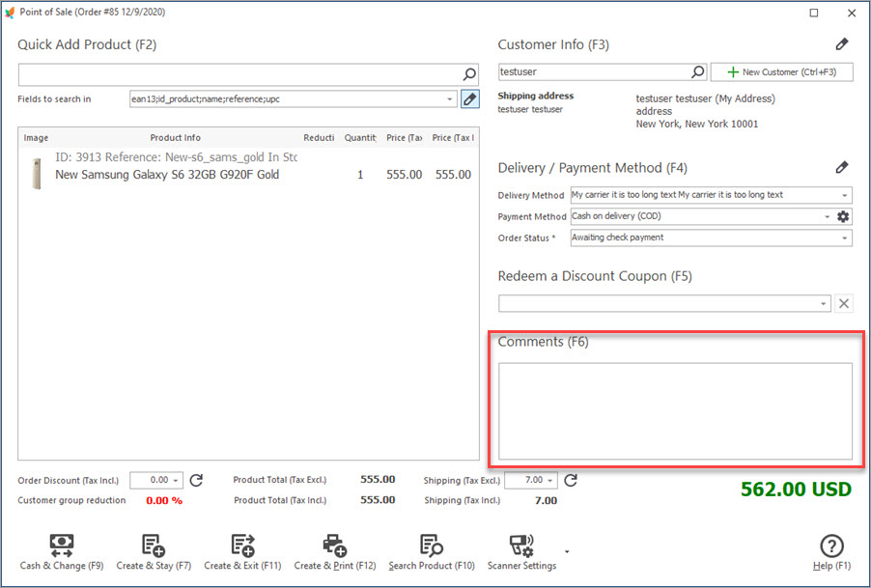Click the Reduction column header
Image resolution: width=871 pixels, height=588 pixels.
pos(319,138)
